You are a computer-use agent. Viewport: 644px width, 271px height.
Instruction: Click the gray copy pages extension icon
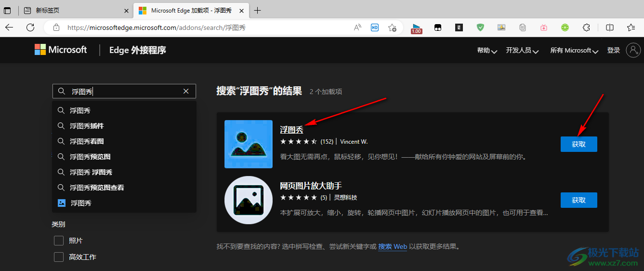523,27
